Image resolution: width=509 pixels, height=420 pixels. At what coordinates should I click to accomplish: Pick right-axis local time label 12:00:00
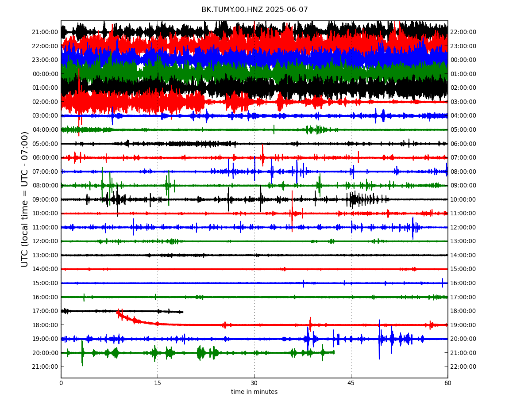[463, 227]
